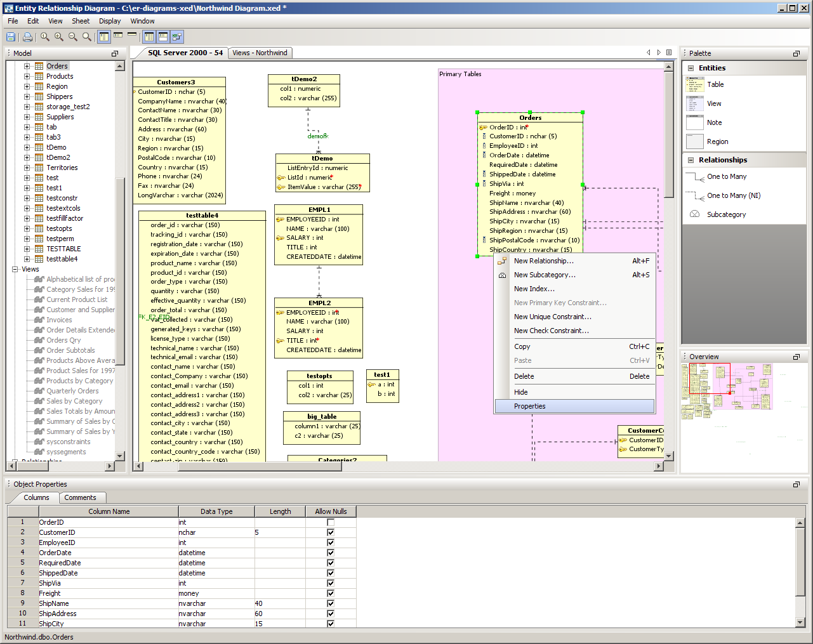Restore the Object Properties panel corner icon
This screenshot has height=644, width=813.
(x=796, y=485)
